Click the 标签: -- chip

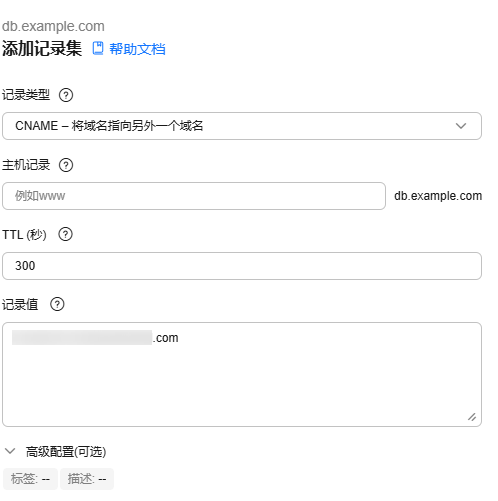point(30,479)
